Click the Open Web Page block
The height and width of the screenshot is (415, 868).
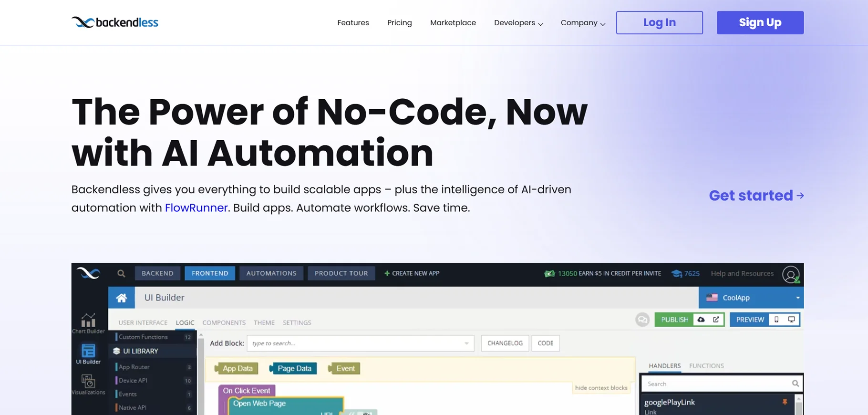(x=259, y=404)
